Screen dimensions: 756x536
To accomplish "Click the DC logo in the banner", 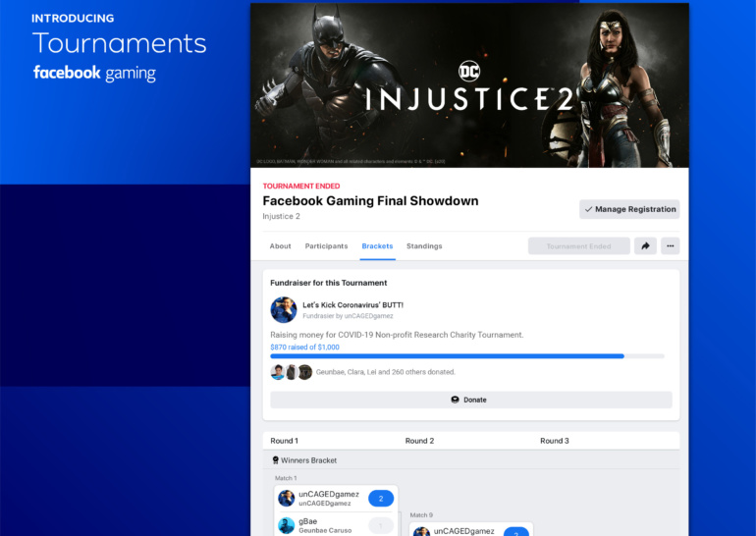I will click(x=469, y=72).
